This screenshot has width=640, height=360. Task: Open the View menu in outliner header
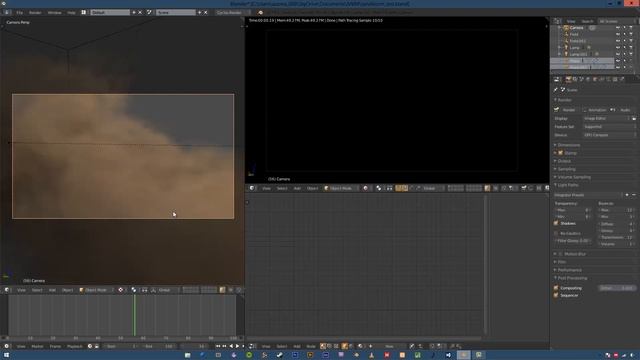571,21
